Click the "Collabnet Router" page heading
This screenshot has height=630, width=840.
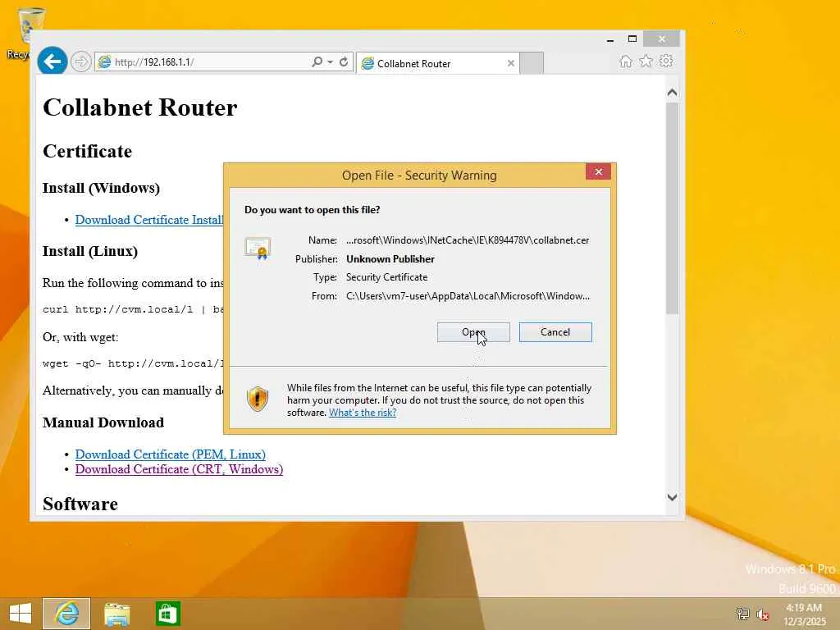[139, 107]
